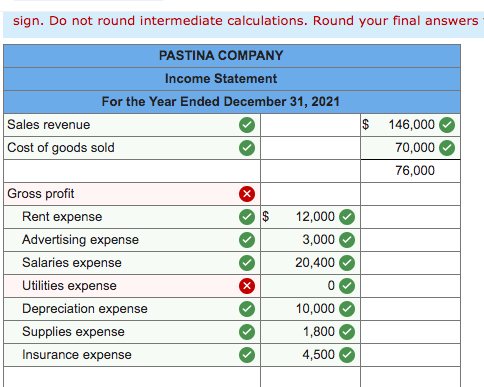Click the green check next to 20,400
Viewport: 484px width, 387px height.
[347, 263]
